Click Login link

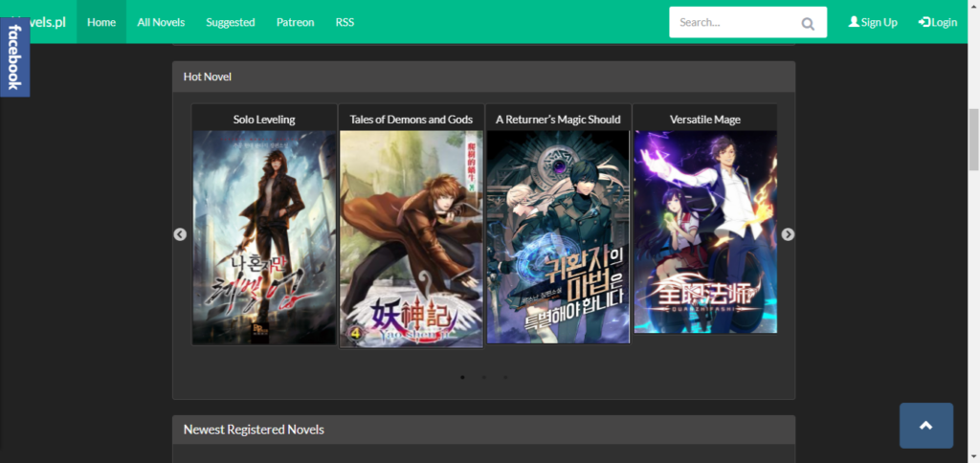pos(938,22)
